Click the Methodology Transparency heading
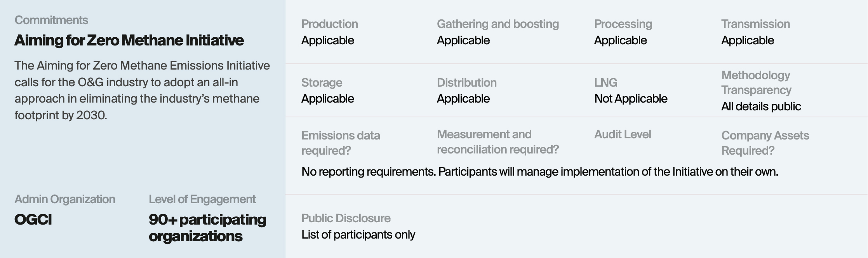The width and height of the screenshot is (868, 258). pyautogui.click(x=756, y=82)
